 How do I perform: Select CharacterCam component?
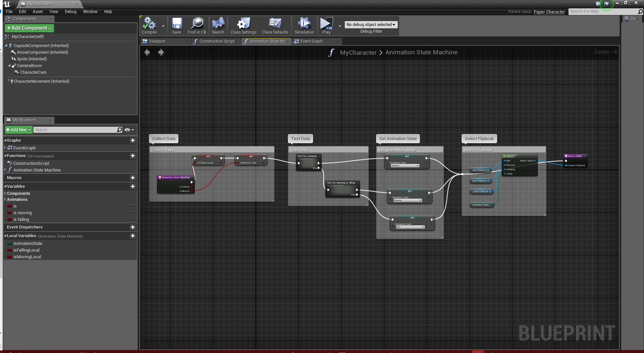pos(33,72)
